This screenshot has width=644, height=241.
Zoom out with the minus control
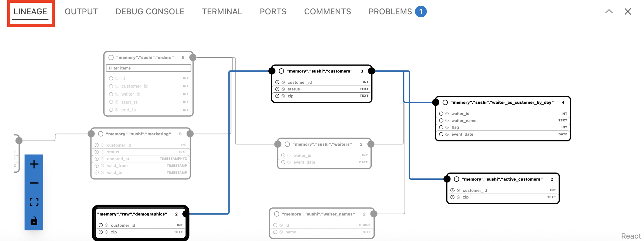point(34,183)
